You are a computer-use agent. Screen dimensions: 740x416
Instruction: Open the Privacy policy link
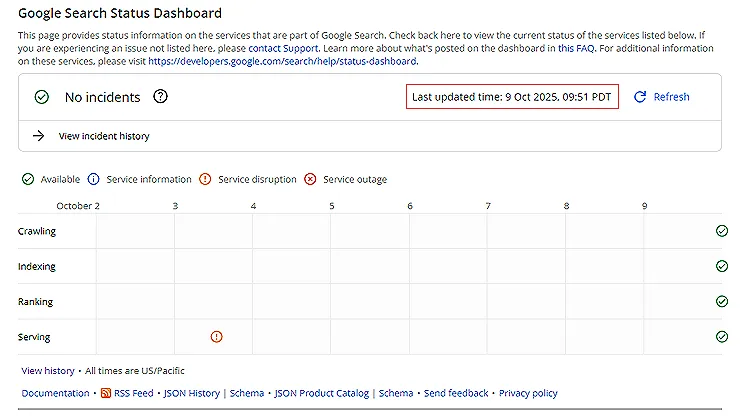(528, 393)
